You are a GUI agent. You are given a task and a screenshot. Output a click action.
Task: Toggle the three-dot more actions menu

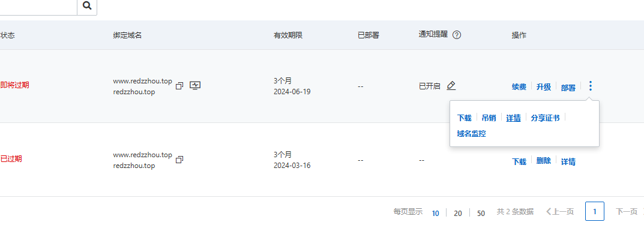(x=590, y=86)
